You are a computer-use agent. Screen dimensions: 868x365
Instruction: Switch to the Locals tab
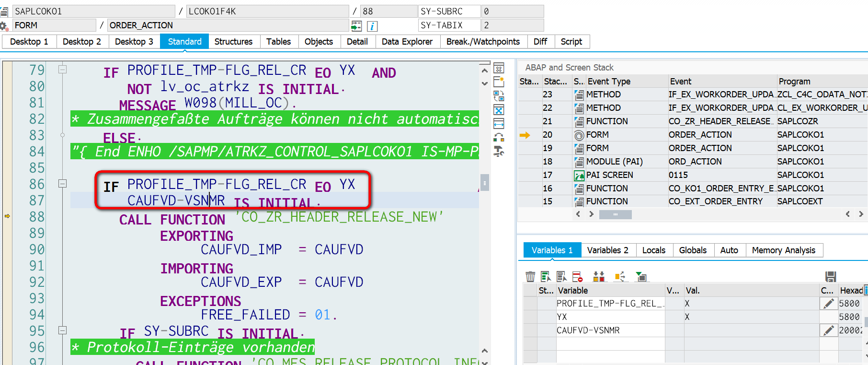tap(654, 250)
